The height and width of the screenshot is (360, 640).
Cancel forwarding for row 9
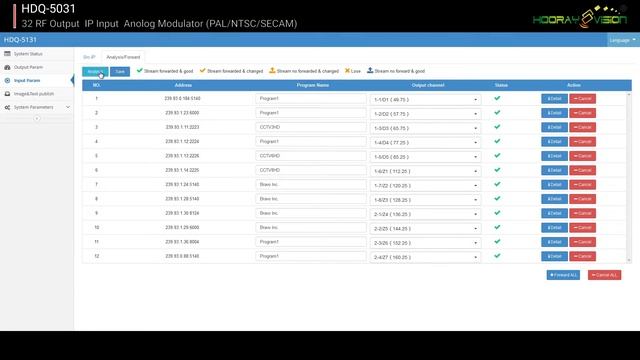tap(582, 213)
